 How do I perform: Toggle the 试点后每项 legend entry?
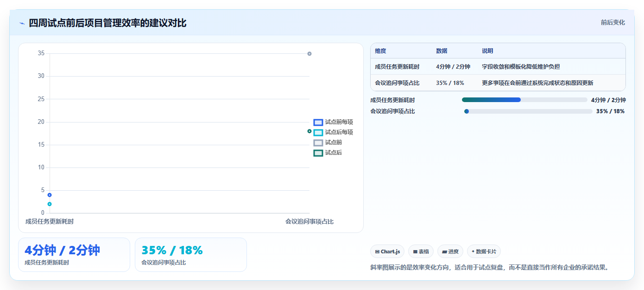(x=333, y=132)
